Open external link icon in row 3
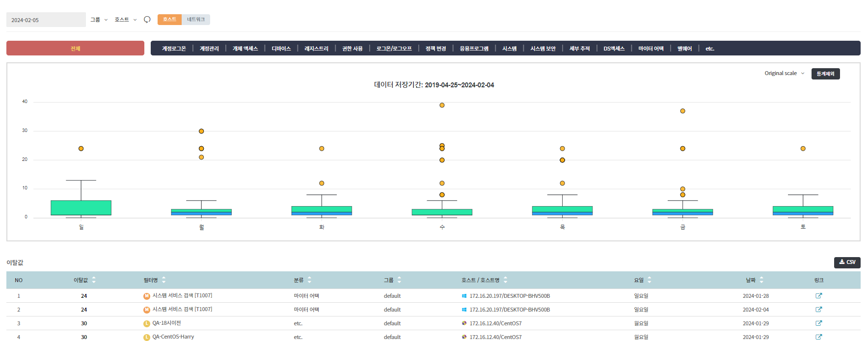The width and height of the screenshot is (868, 341). 818,323
